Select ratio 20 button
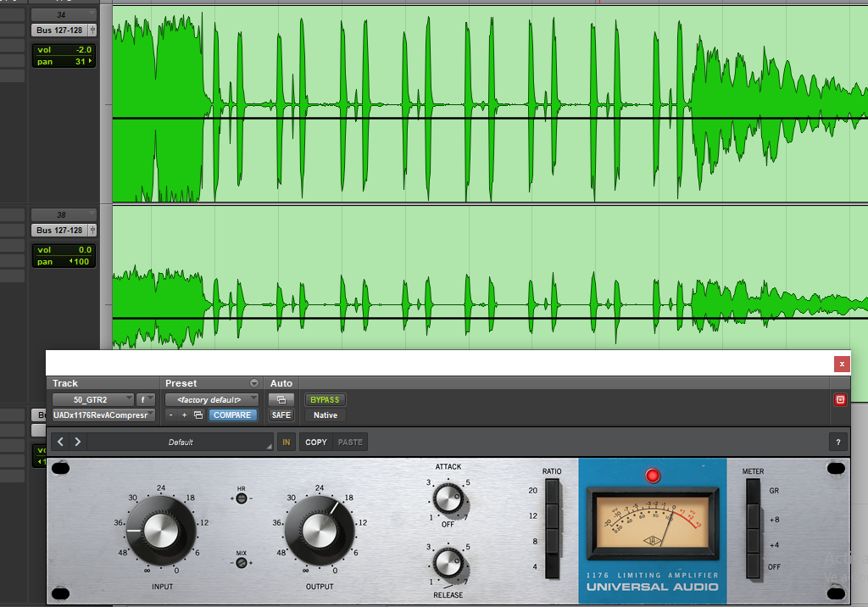Screen dimensions: 868x607 (x=552, y=491)
